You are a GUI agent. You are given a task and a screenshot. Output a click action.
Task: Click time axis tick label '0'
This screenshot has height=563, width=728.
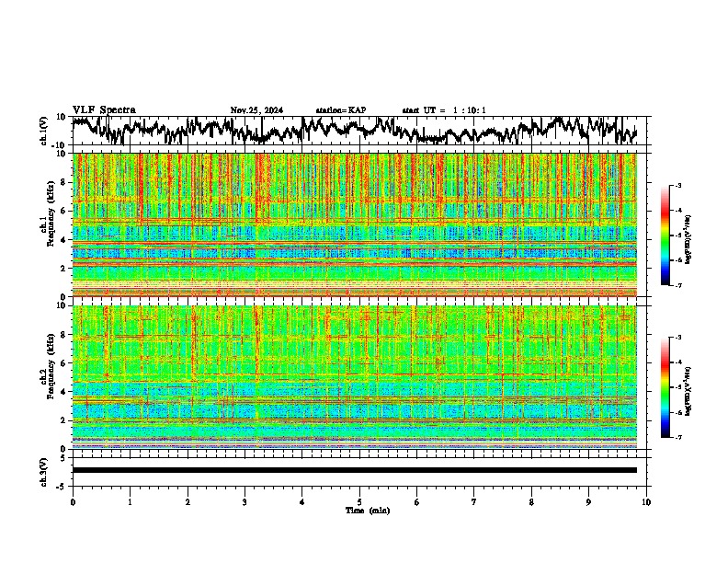[x=73, y=502]
